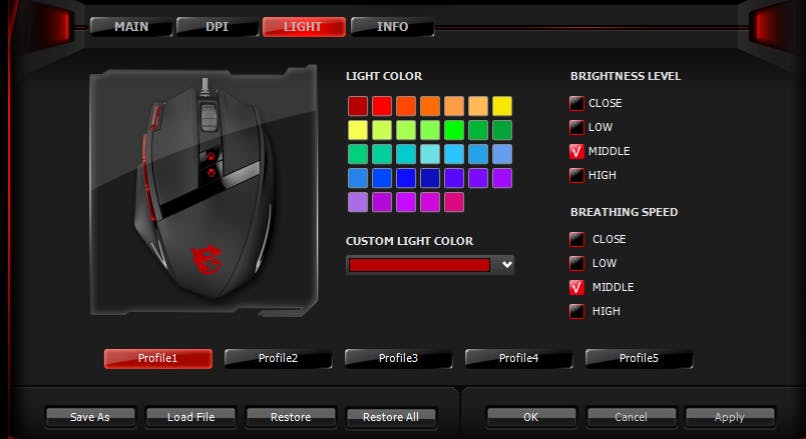This screenshot has width=806, height=439.
Task: Go to the INFO tab
Action: 392,27
